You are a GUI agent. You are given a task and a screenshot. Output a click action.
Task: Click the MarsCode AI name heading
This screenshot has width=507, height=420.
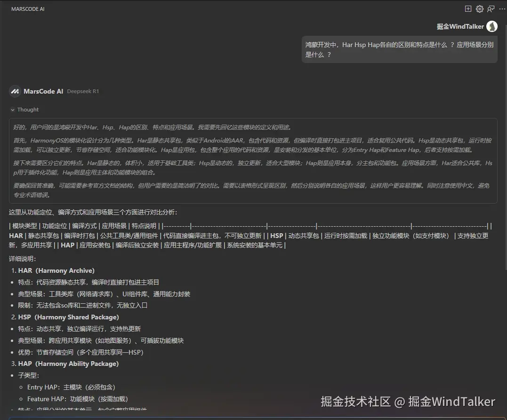[43, 91]
